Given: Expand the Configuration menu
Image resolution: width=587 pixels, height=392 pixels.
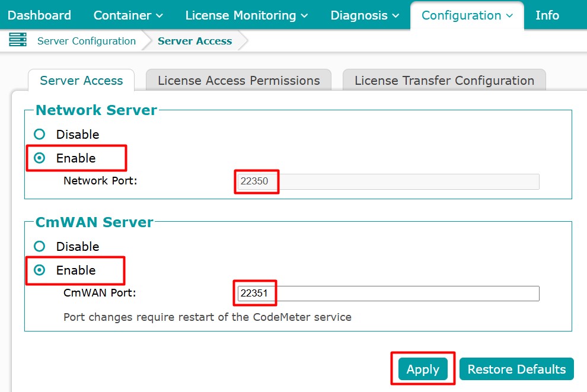Looking at the screenshot, I should 467,15.
